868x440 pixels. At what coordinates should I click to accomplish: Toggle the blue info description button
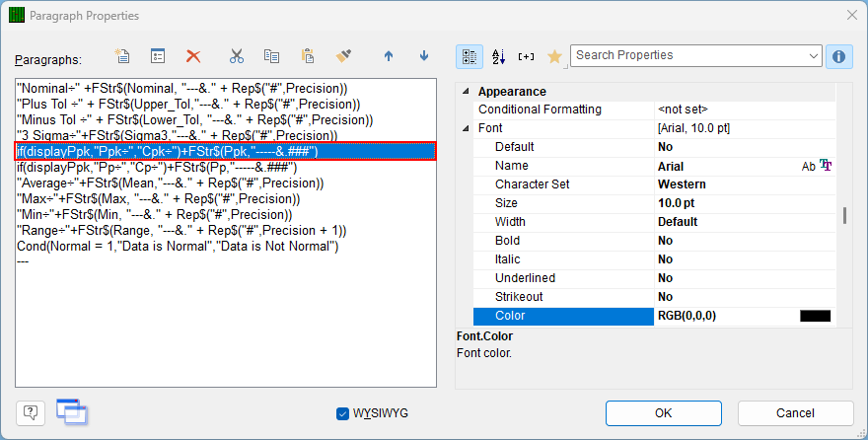click(x=839, y=56)
